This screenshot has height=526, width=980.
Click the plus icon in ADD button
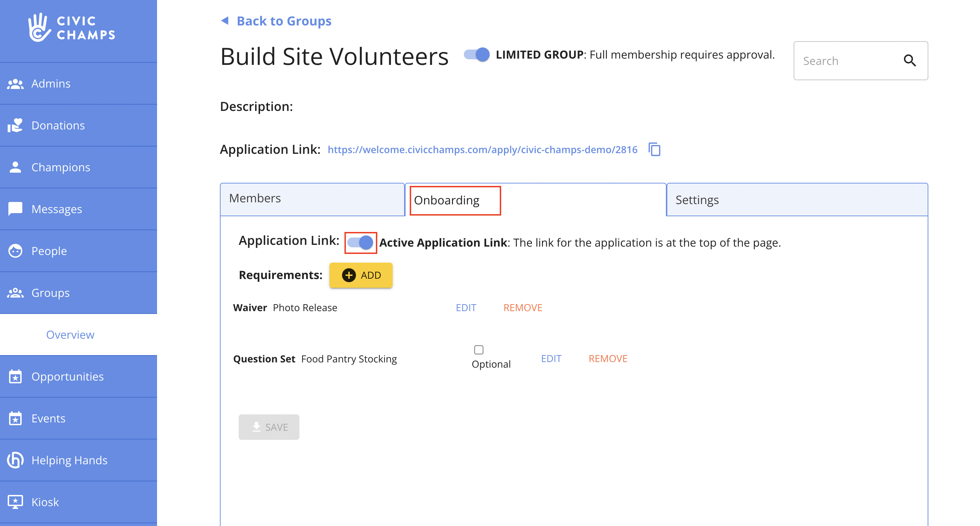[x=348, y=275]
